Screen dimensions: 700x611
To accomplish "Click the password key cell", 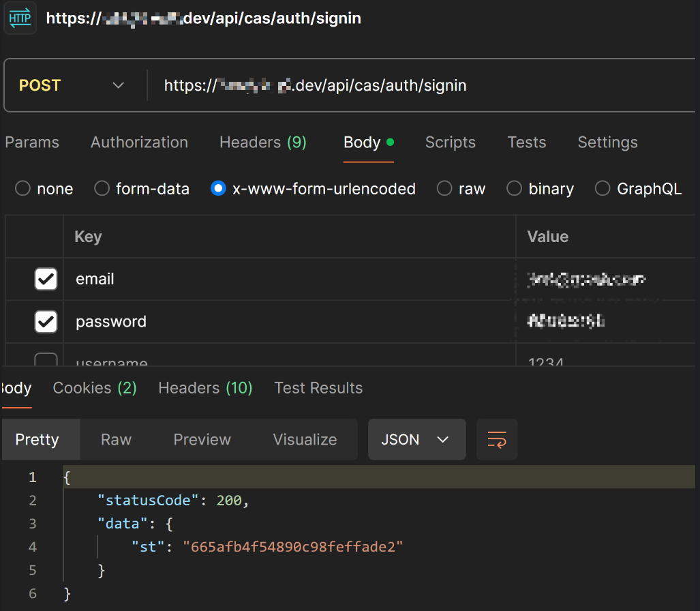I will 289,322.
